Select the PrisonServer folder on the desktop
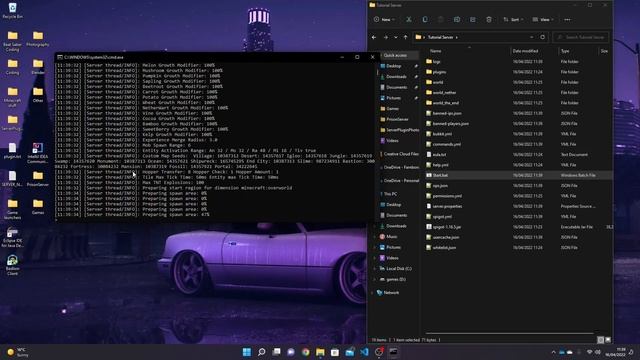 tap(38, 179)
